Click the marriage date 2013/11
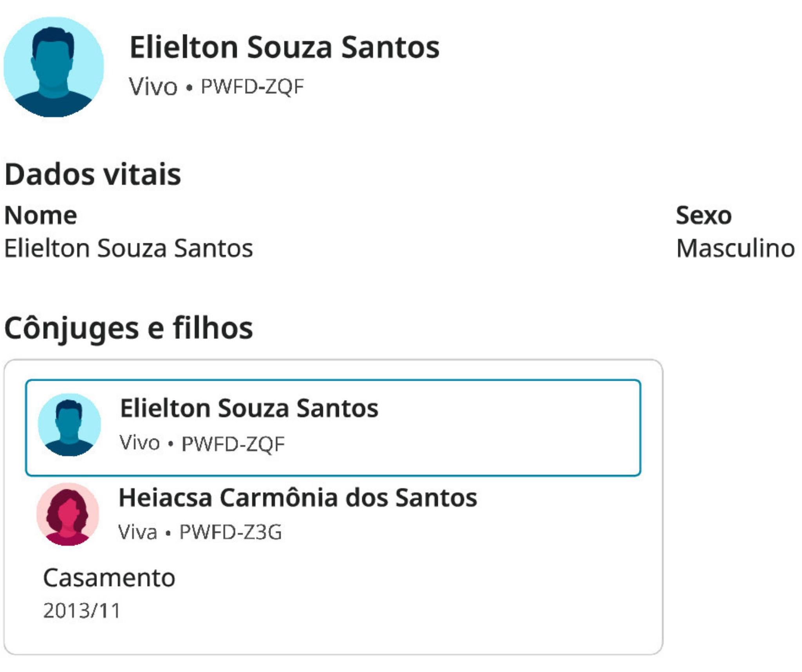Viewport: 802px width, 672px height. (x=82, y=611)
